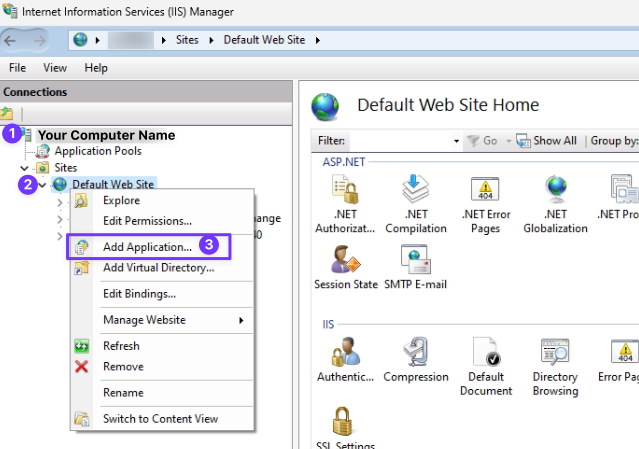Collapse the Sites tree node
Screen dimensions: 639x449
pos(24,168)
